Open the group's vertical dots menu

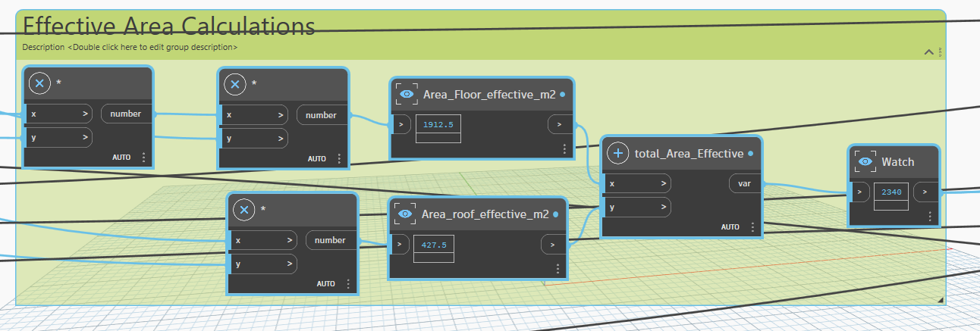point(941,52)
